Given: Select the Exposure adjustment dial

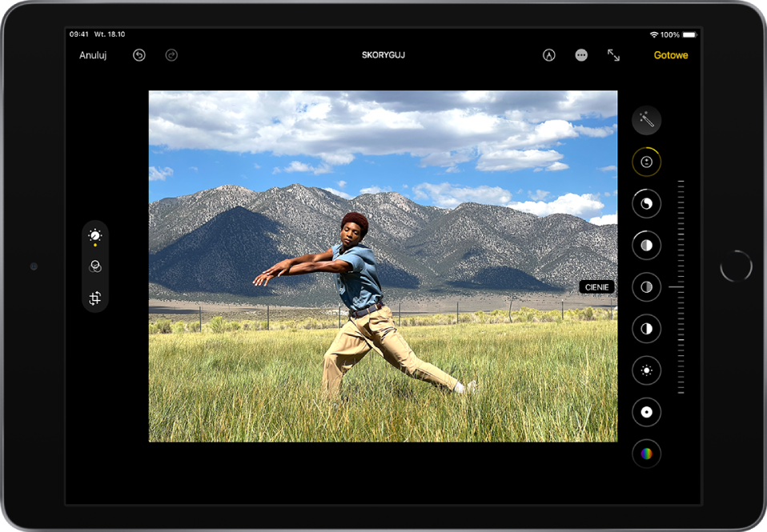Looking at the screenshot, I should click(x=646, y=162).
